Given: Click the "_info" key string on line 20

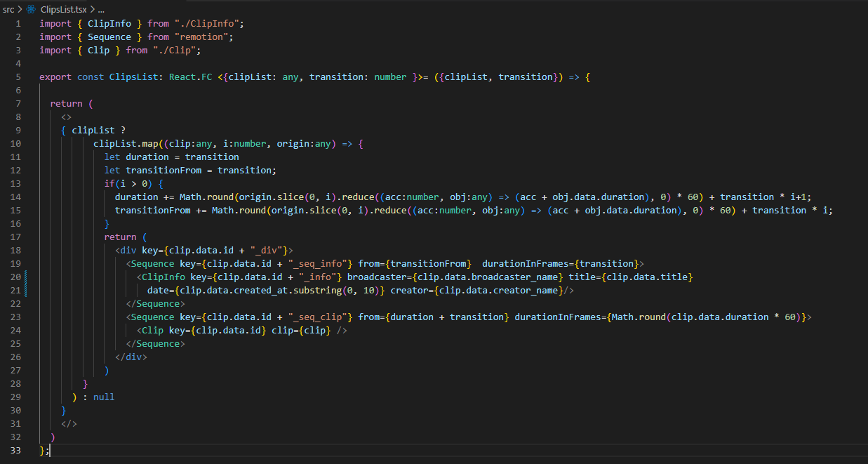Looking at the screenshot, I should 317,277.
